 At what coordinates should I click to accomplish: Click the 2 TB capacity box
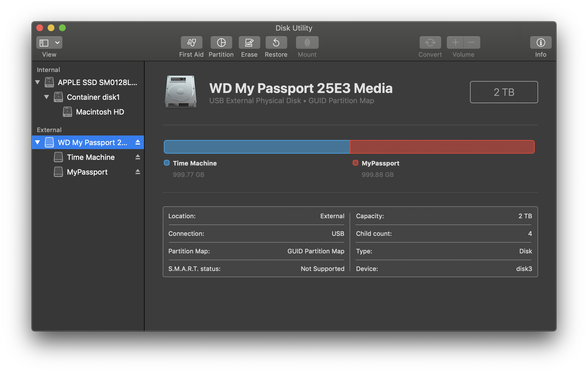(x=504, y=92)
